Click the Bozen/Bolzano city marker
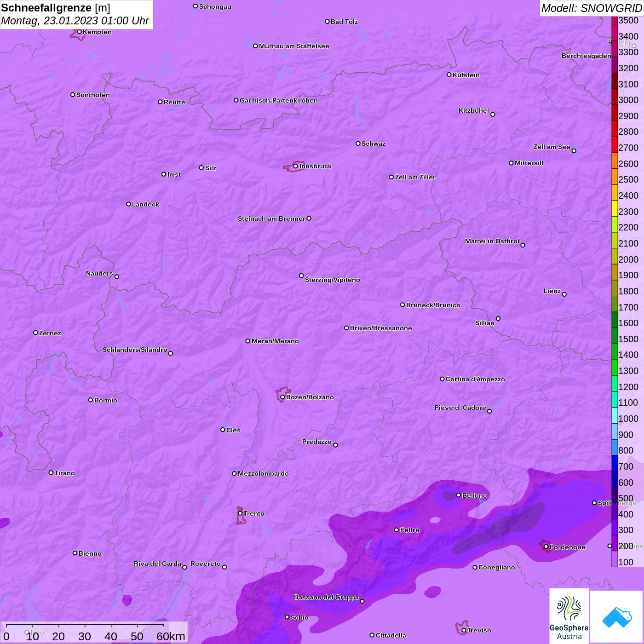Viewport: 644px width, 644px height. (282, 397)
